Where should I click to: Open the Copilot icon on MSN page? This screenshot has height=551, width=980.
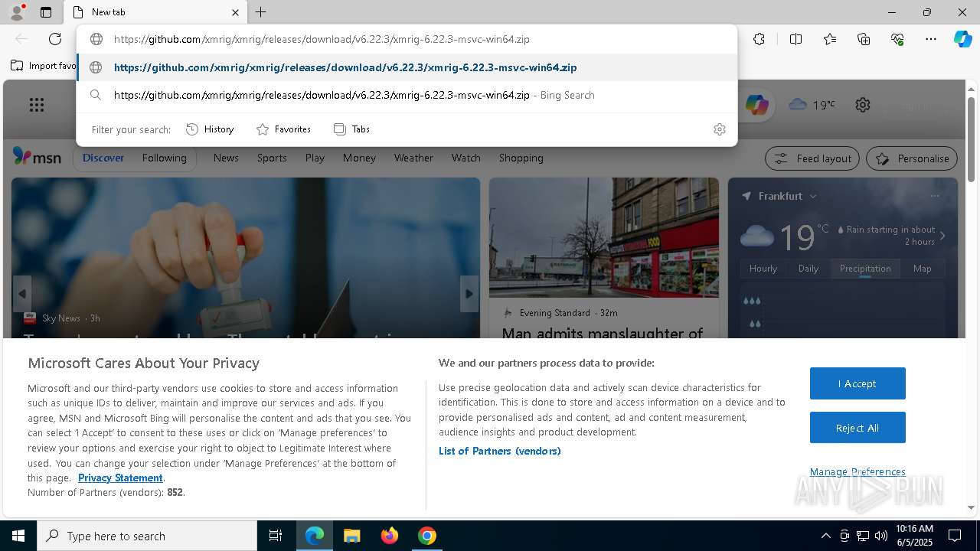click(756, 105)
